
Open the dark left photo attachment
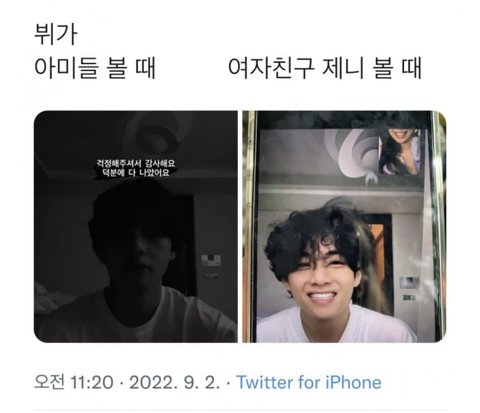click(136, 227)
